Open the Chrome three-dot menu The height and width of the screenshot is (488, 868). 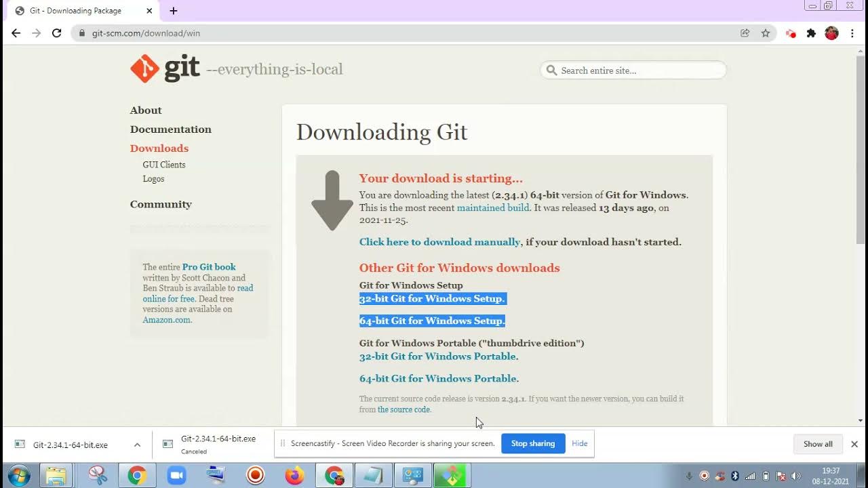tap(852, 33)
